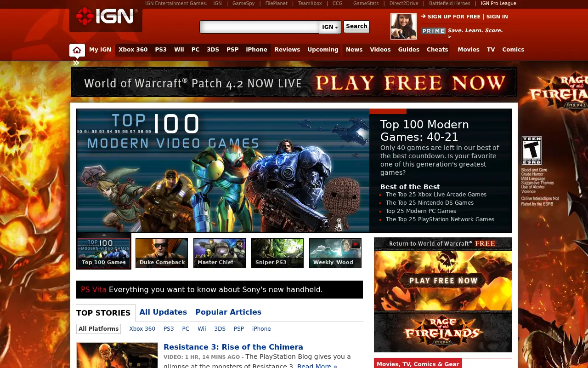This screenshot has width=588, height=368.
Task: Open the user avatar photo beside Sign Up
Action: (x=403, y=26)
